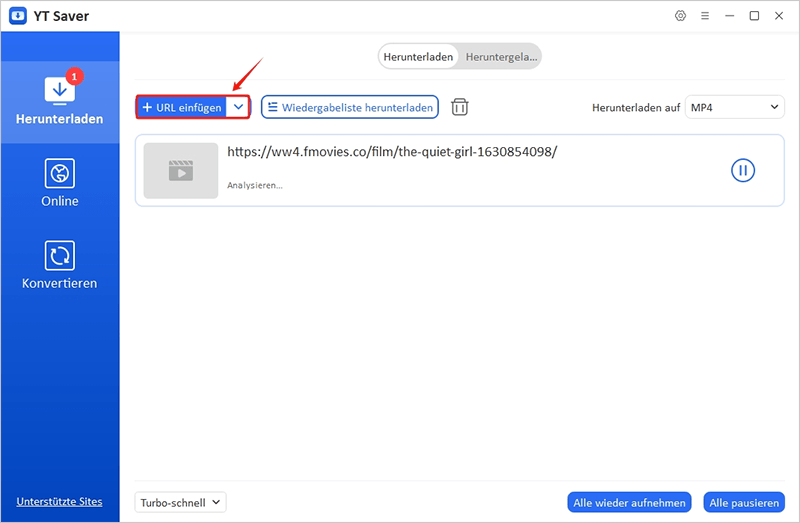Click the Herunterladen sidebar download icon

coord(59,90)
